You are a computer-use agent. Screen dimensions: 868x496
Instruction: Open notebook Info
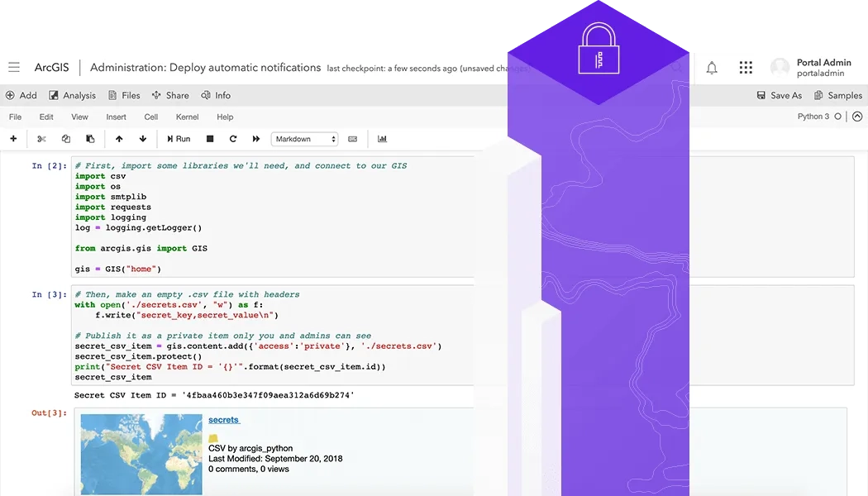[216, 95]
